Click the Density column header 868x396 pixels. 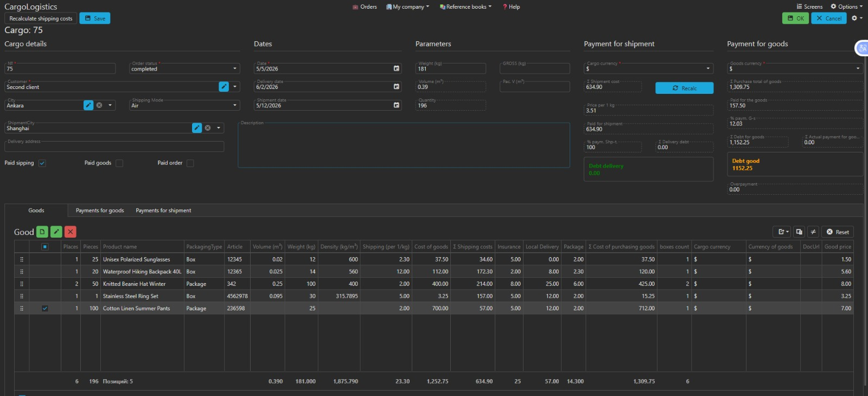click(x=339, y=247)
